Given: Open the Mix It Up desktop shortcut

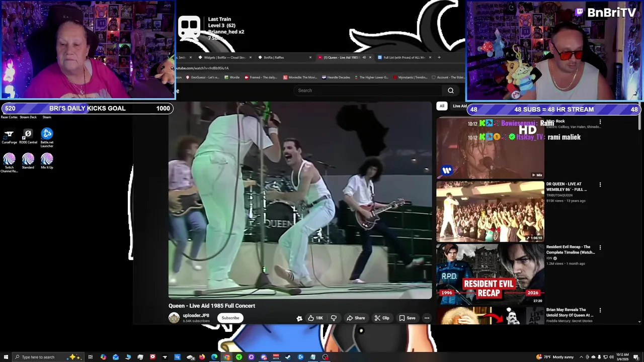Looking at the screenshot, I should click(x=47, y=161).
